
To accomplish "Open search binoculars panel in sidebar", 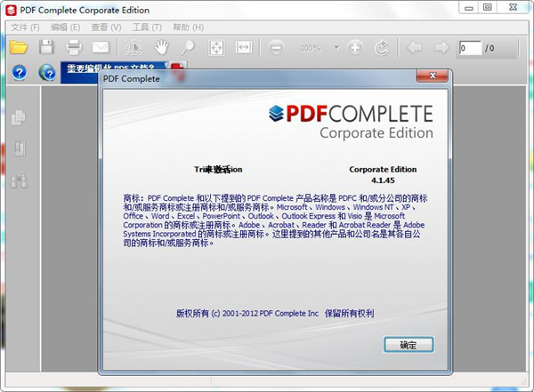I will [x=19, y=181].
